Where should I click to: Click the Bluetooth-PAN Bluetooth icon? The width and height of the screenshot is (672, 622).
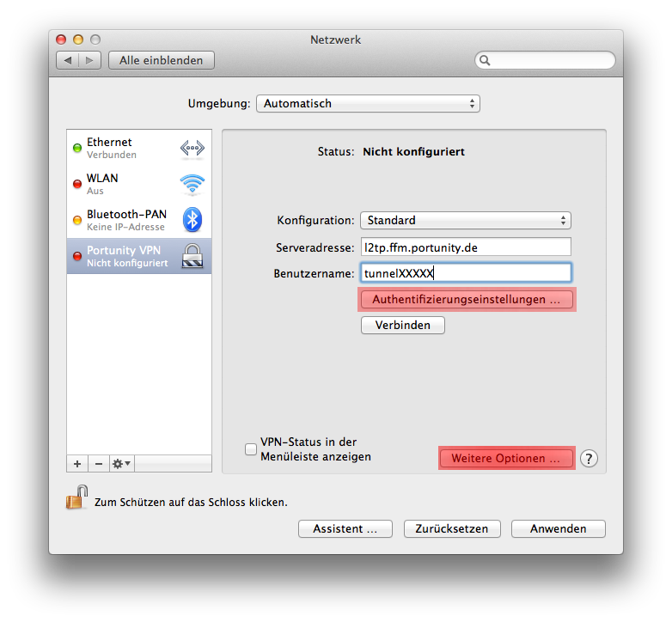[x=192, y=220]
